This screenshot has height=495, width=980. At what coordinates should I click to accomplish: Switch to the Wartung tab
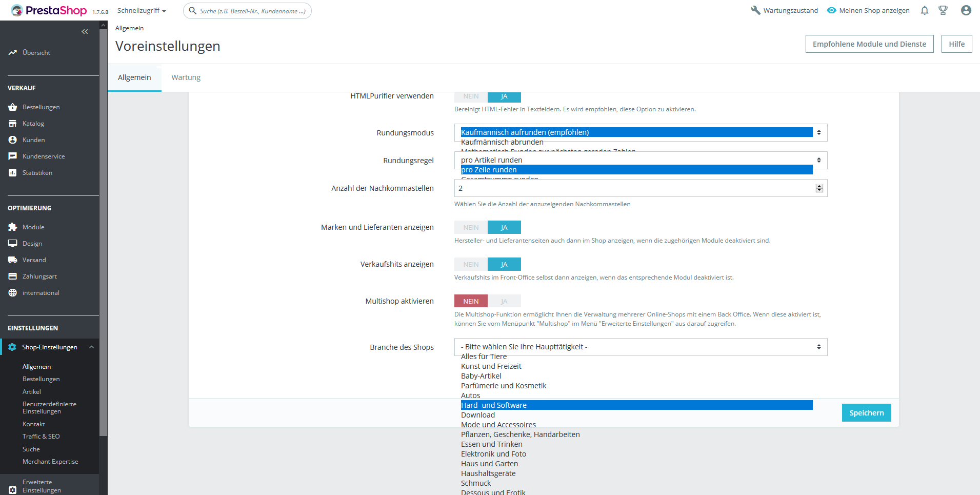point(186,77)
